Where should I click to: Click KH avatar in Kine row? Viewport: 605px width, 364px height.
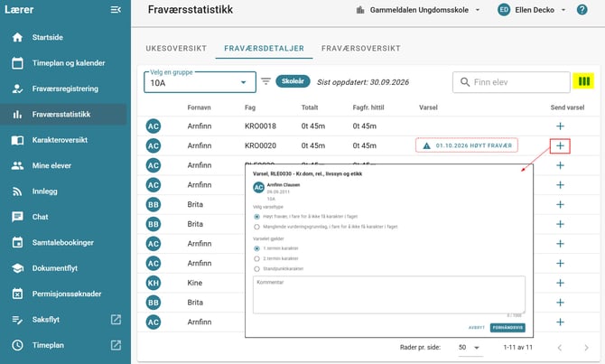tap(154, 283)
